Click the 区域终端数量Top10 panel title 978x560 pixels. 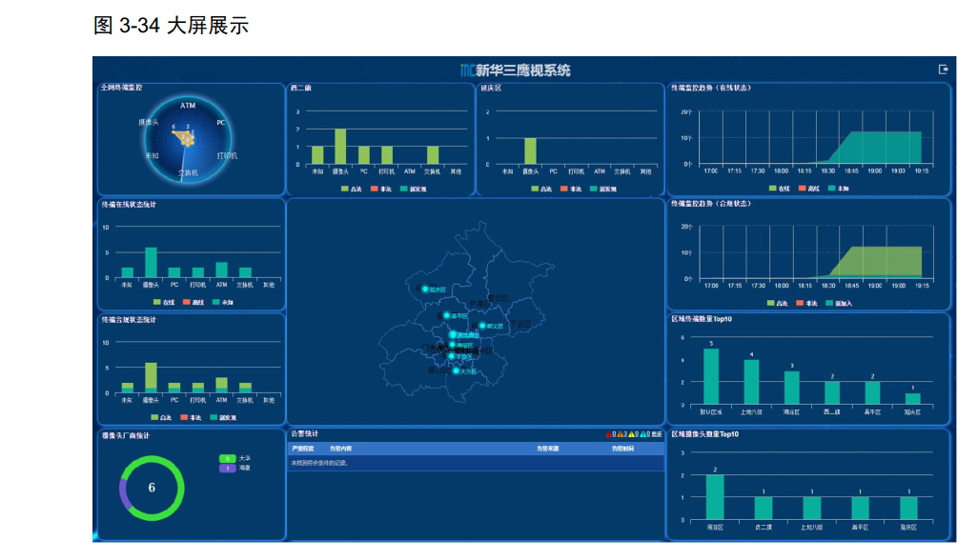702,319
